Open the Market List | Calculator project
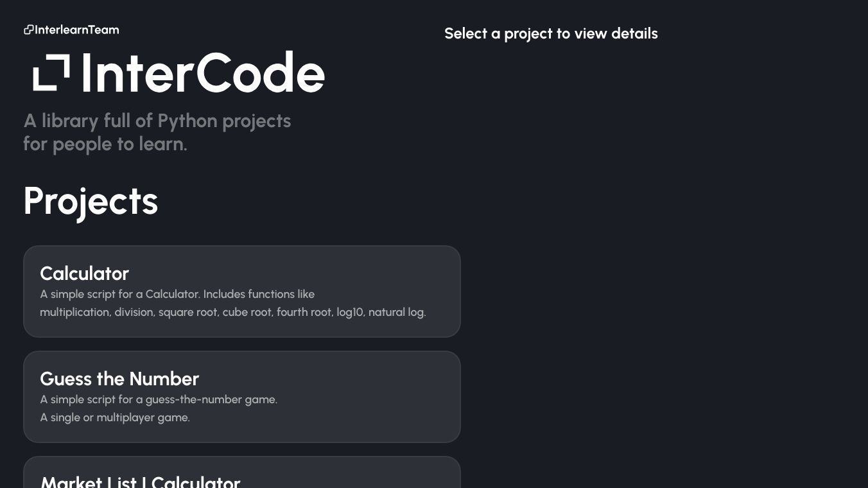Screen dimensions: 868x488 [140, 482]
